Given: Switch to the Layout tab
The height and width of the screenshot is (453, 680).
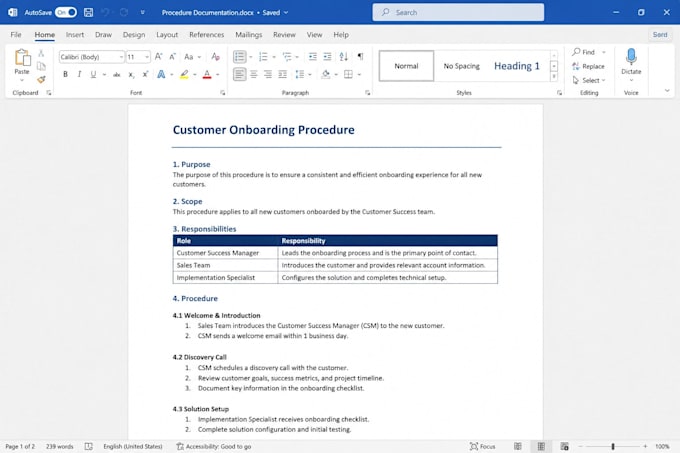Looking at the screenshot, I should 167,35.
